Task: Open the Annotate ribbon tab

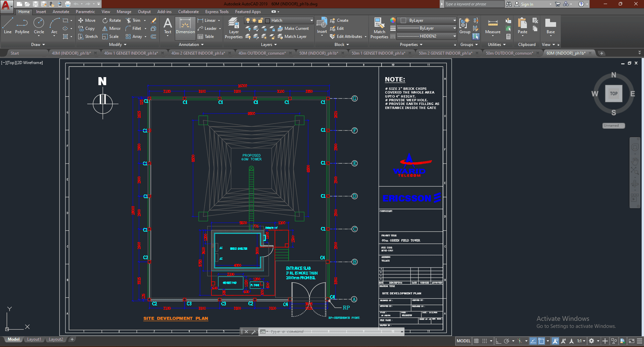Action: (x=61, y=12)
